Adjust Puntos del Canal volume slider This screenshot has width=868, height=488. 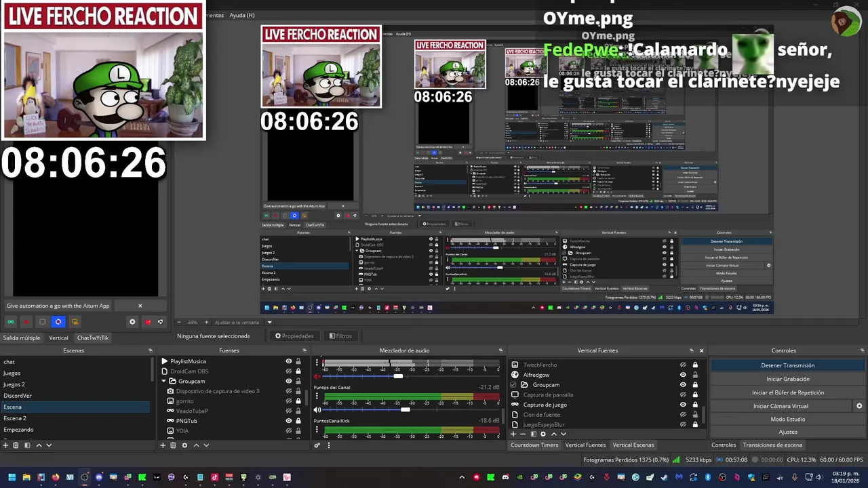pos(405,410)
